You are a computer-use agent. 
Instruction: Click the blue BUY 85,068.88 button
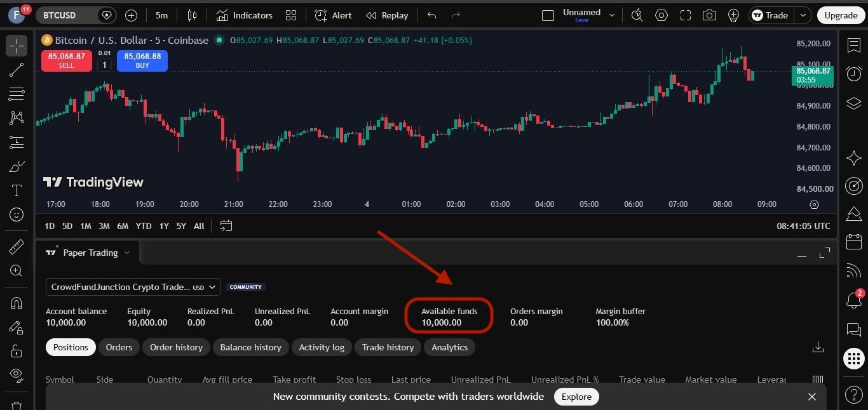pos(142,61)
